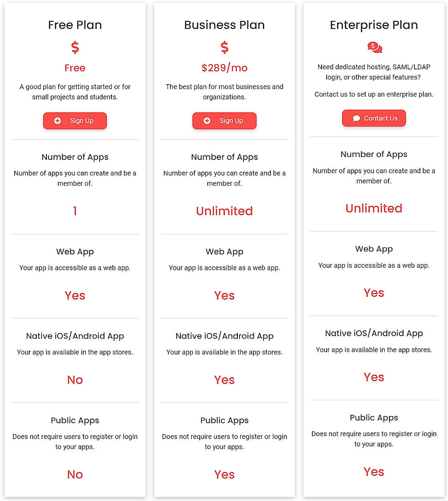Sign up for the Free Plan
This screenshot has width=448, height=501.
(x=75, y=121)
